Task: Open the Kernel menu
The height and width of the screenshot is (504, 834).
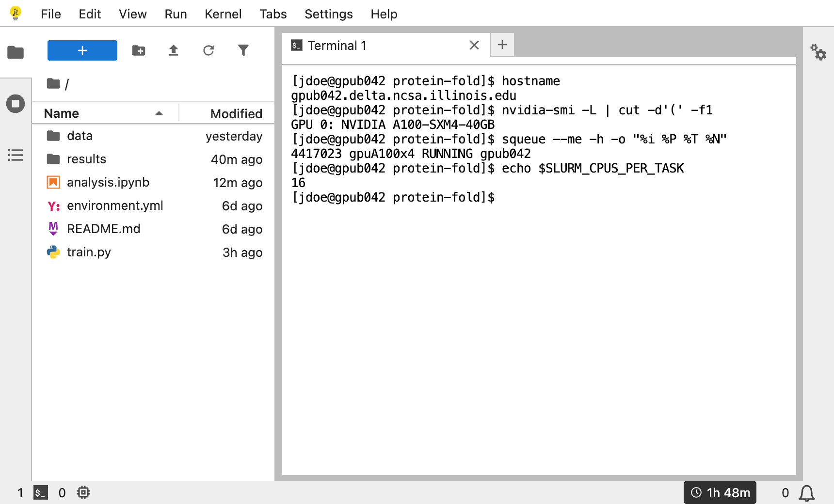Action: click(x=223, y=14)
